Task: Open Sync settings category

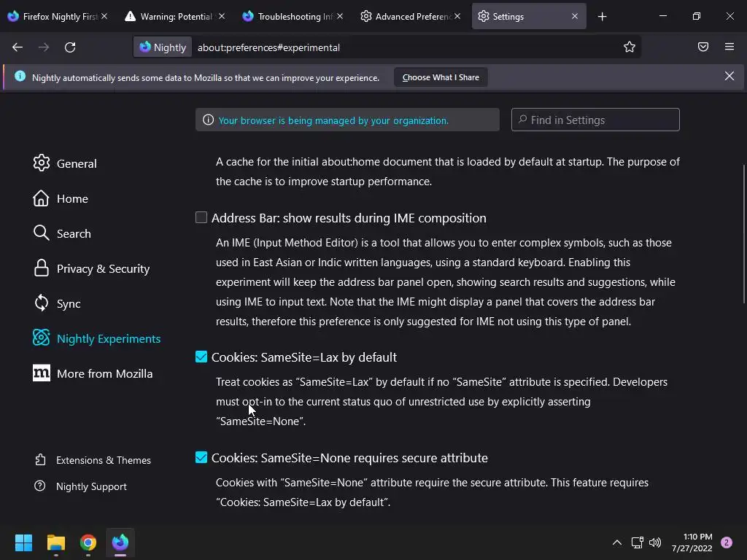Action: (x=68, y=303)
